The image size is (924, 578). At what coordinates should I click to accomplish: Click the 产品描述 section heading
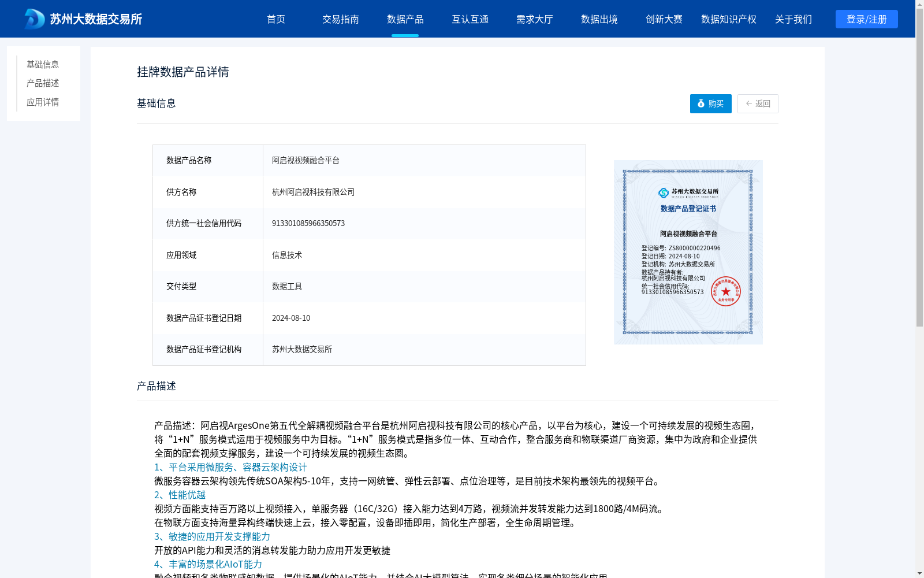157,386
